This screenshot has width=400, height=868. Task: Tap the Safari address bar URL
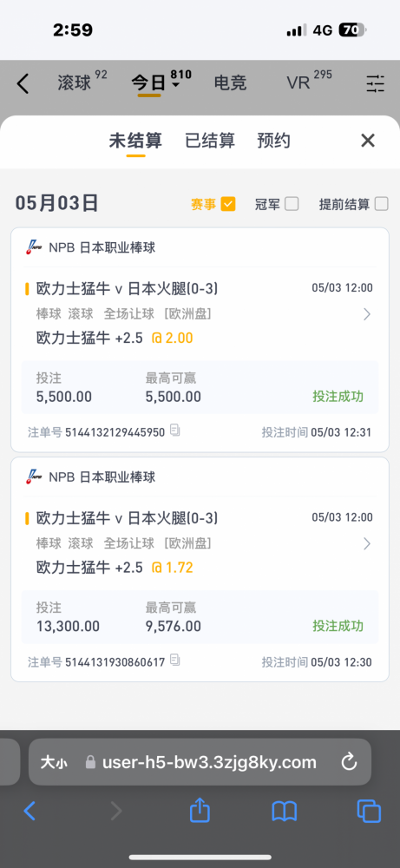point(209,762)
